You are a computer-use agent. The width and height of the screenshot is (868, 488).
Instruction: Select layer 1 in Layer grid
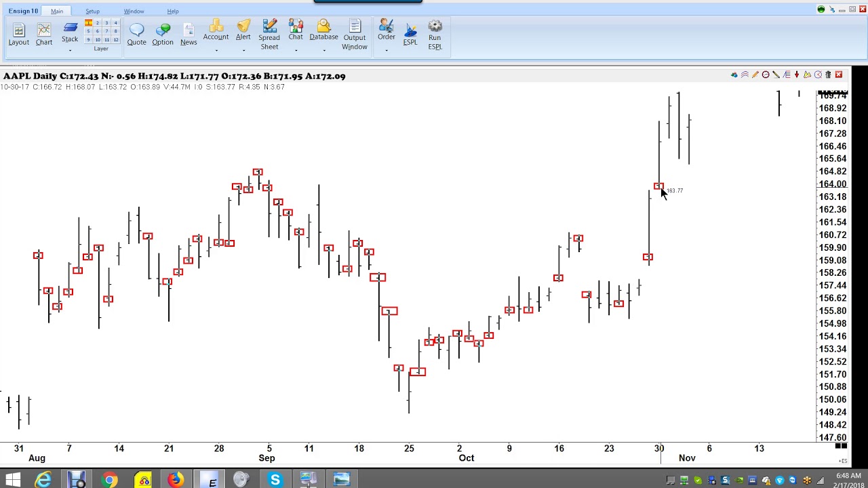[x=88, y=23]
